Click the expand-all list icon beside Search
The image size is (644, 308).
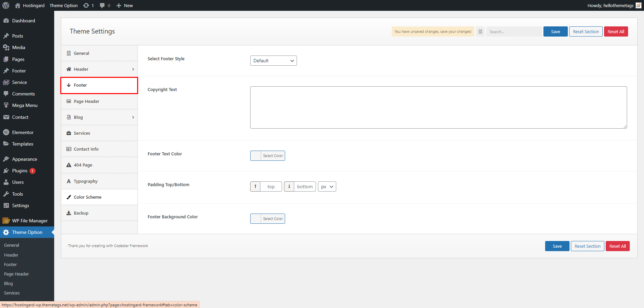pos(480,31)
